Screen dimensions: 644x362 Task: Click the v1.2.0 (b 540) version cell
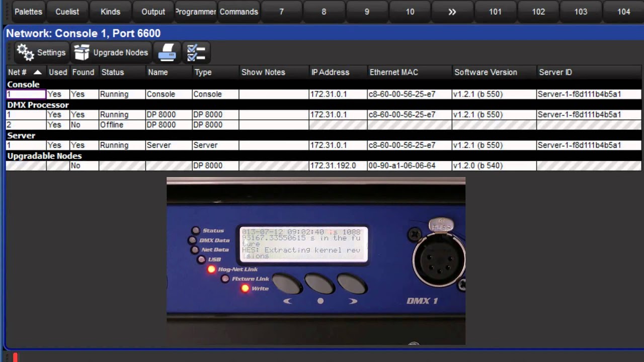tap(494, 165)
